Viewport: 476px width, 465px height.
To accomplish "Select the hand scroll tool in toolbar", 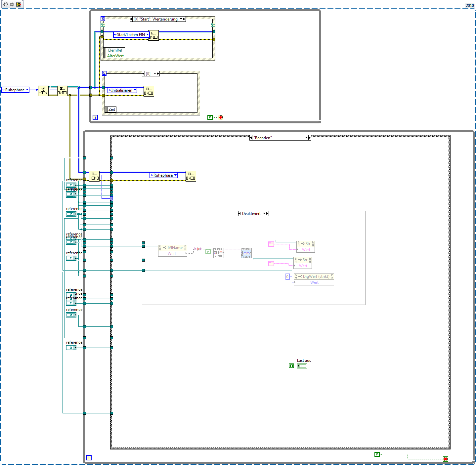I will 6,4.
